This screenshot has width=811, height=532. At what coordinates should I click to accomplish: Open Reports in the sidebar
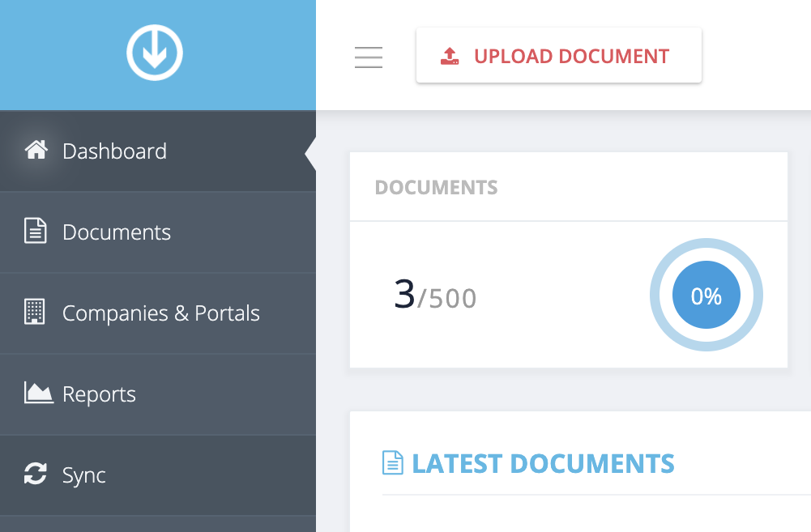pyautogui.click(x=158, y=394)
